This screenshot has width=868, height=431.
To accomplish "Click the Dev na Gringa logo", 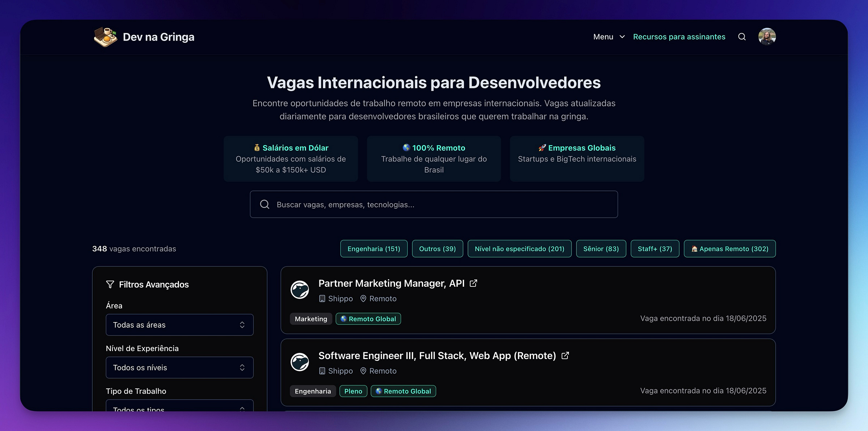I will point(144,37).
